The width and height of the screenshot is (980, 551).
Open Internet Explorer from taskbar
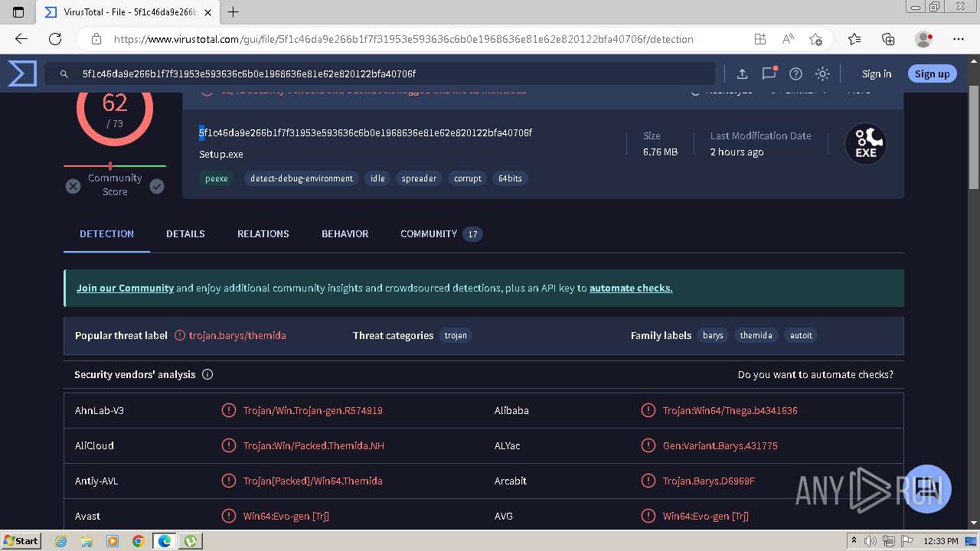point(61,541)
